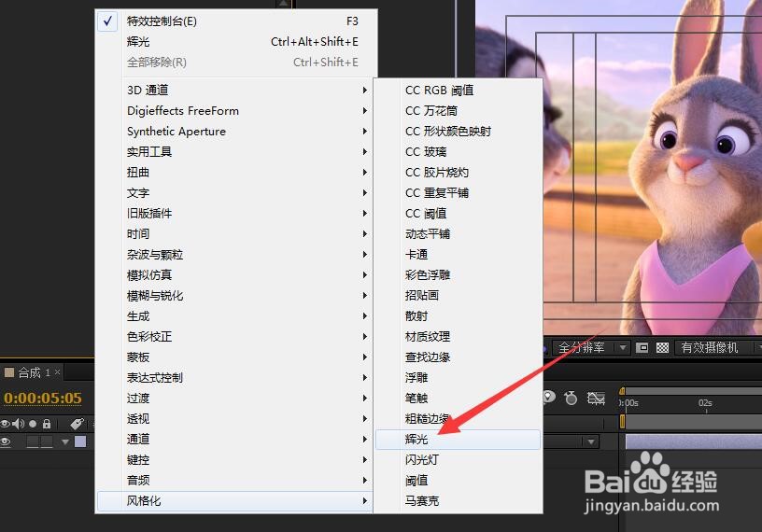762x532 pixels.
Task: Click the 0:00:05:05 current timecode
Action: click(43, 398)
